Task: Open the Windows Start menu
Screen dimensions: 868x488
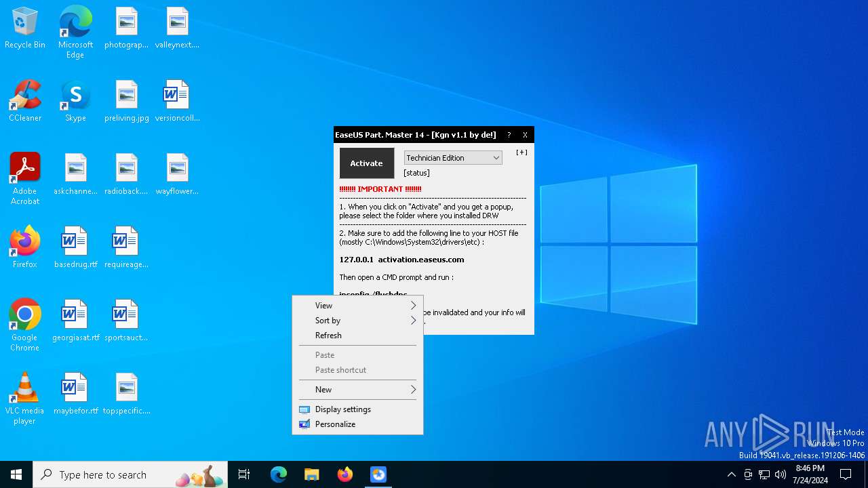Action: point(16,474)
